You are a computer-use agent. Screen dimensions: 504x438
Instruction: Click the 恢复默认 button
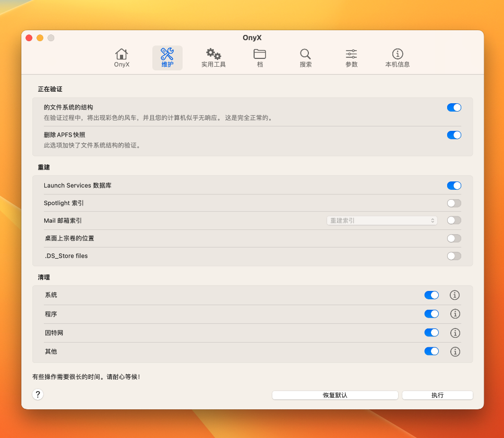click(x=334, y=395)
